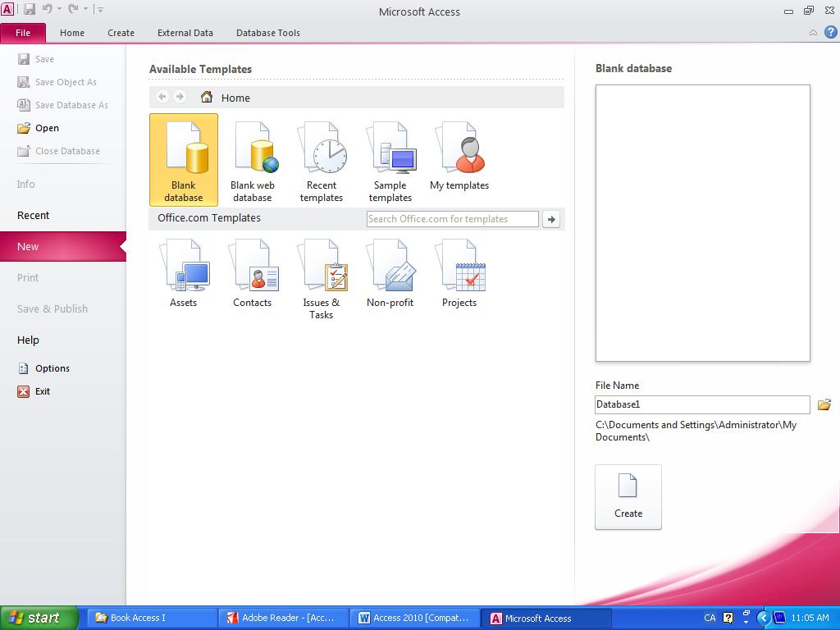Image resolution: width=840 pixels, height=630 pixels.
Task: Pick the Assets template category
Action: [x=183, y=274]
